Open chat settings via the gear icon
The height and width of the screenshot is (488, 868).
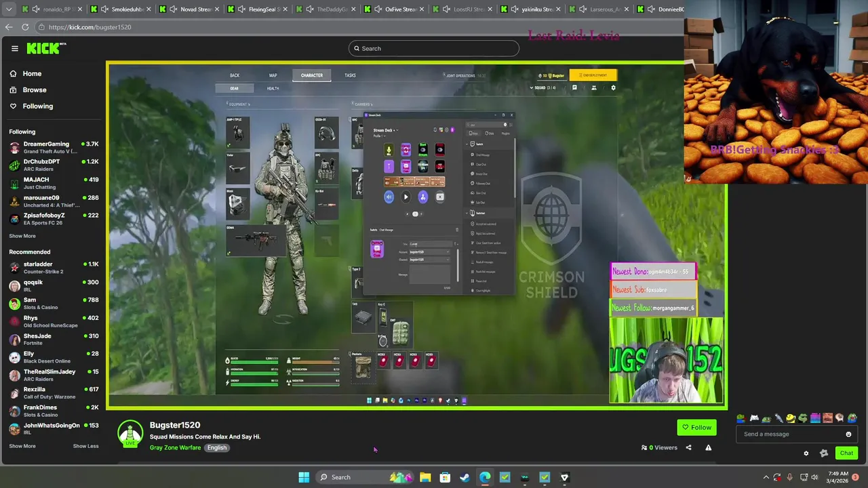click(806, 453)
